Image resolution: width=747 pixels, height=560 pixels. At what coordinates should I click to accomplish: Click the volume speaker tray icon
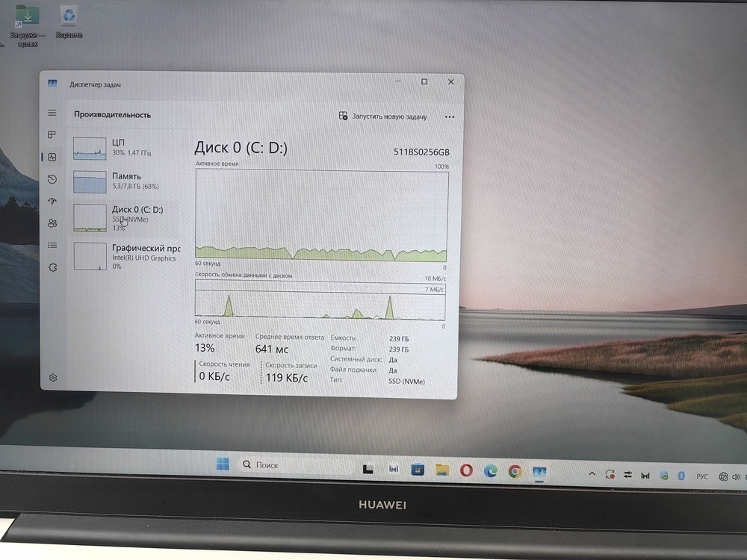pyautogui.click(x=737, y=476)
